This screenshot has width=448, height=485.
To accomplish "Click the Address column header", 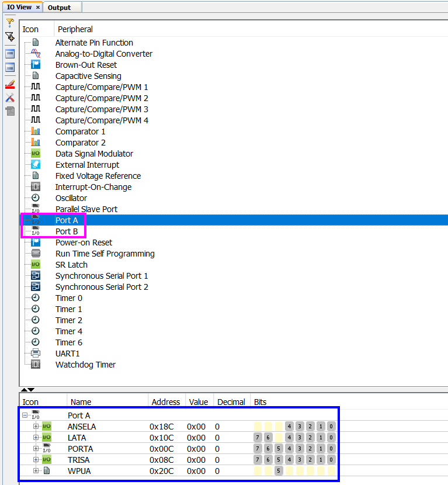I will pyautogui.click(x=166, y=402).
